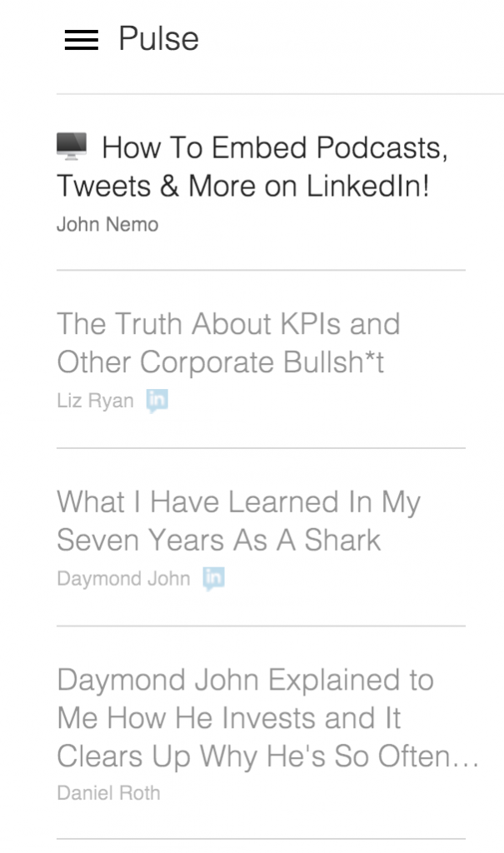Screen dimensions: 504x853
Task: Read "The Truth About KPIs" article
Action: click(228, 323)
